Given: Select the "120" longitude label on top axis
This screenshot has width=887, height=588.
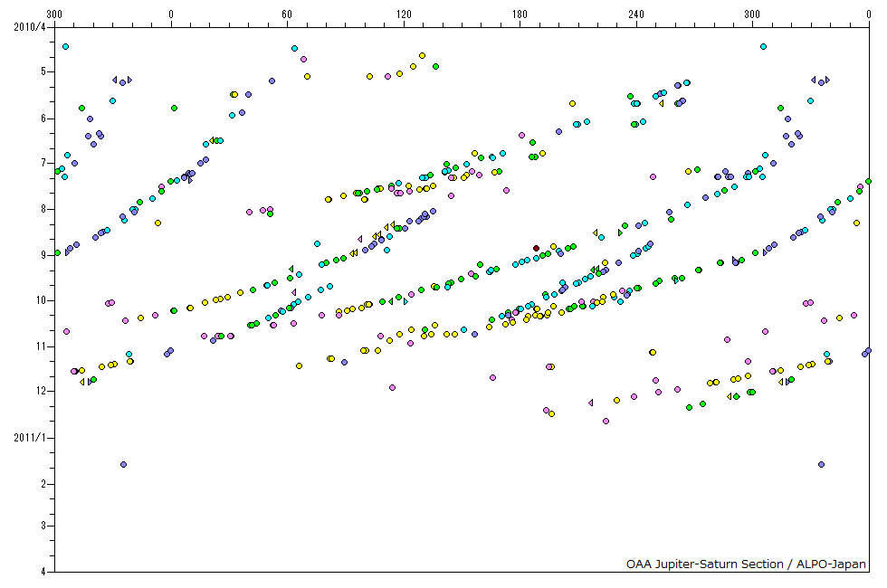Looking at the screenshot, I should point(404,14).
